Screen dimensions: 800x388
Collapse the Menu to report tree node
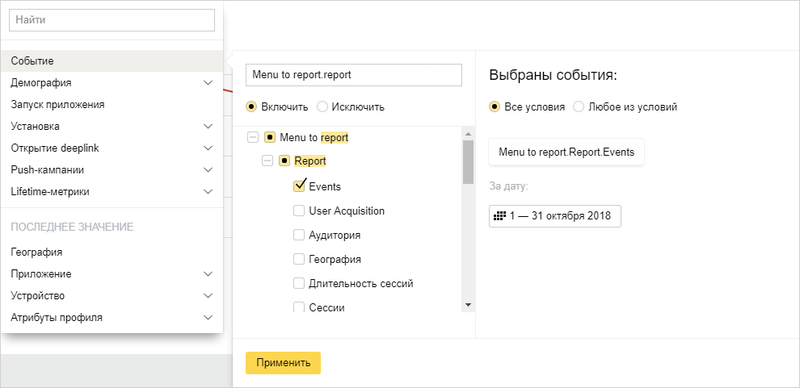coord(253,137)
